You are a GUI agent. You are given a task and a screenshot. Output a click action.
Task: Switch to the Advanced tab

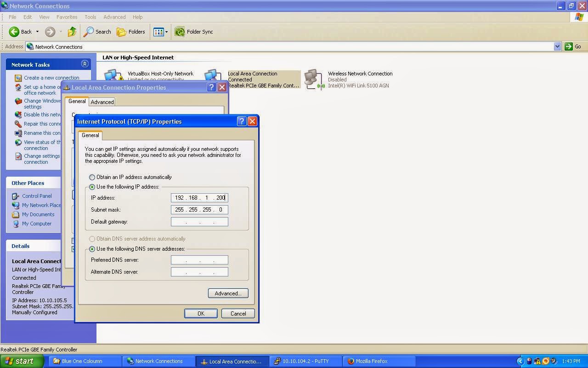[102, 102]
